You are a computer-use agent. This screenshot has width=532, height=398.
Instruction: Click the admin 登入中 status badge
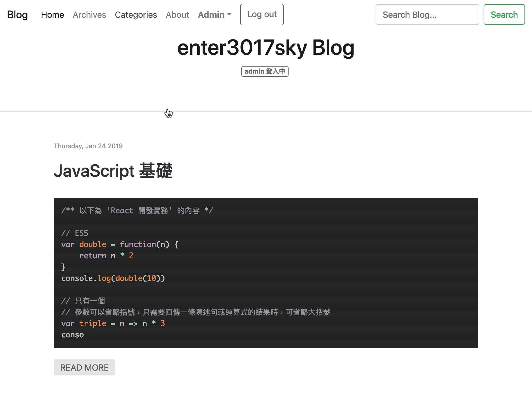(265, 71)
